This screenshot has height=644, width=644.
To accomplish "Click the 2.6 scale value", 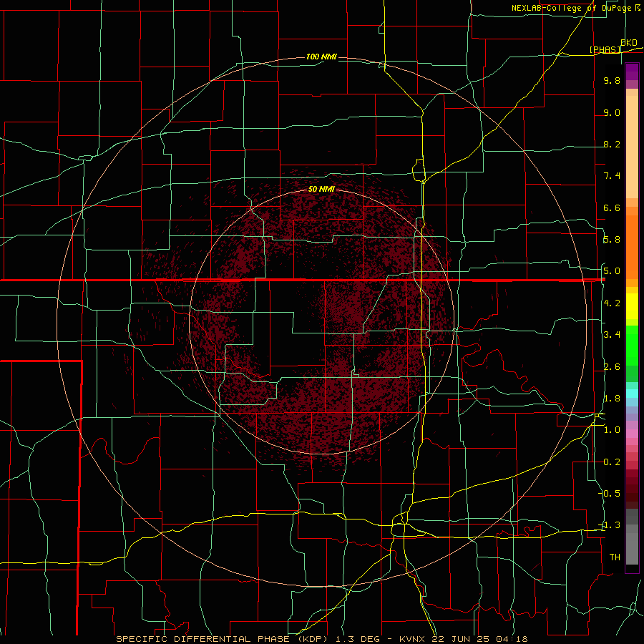I will pyautogui.click(x=612, y=367).
